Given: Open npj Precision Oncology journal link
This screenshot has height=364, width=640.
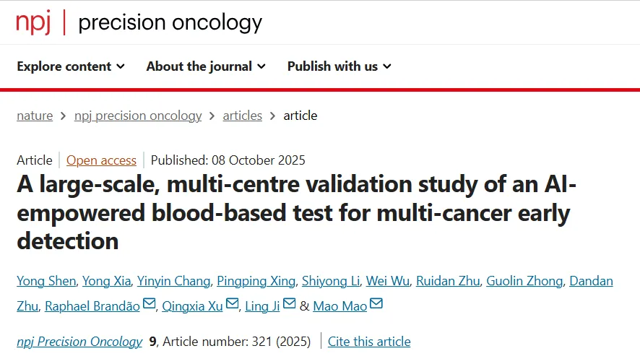Looking at the screenshot, I should coord(79,342).
